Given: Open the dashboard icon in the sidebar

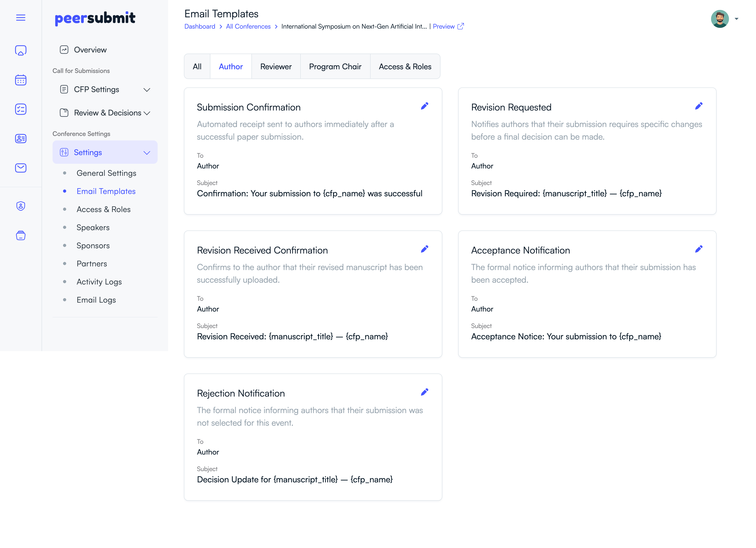Looking at the screenshot, I should 21,50.
